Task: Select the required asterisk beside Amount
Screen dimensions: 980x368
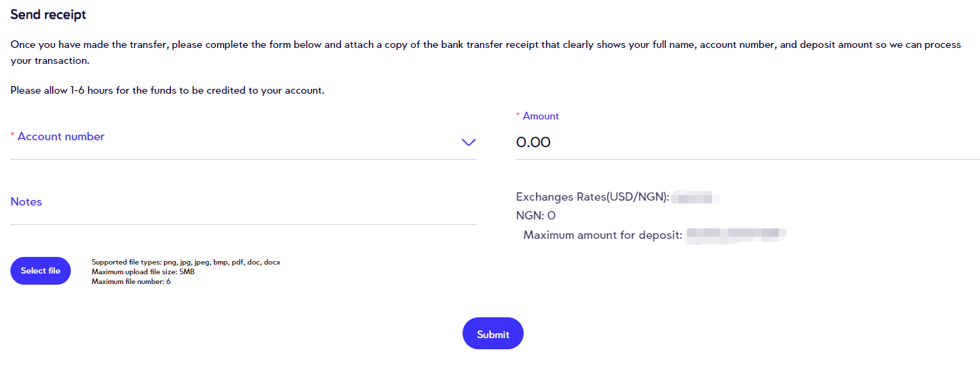Action: click(518, 115)
